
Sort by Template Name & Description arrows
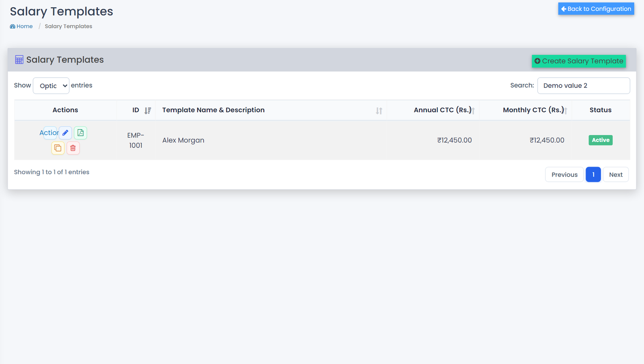tap(379, 111)
